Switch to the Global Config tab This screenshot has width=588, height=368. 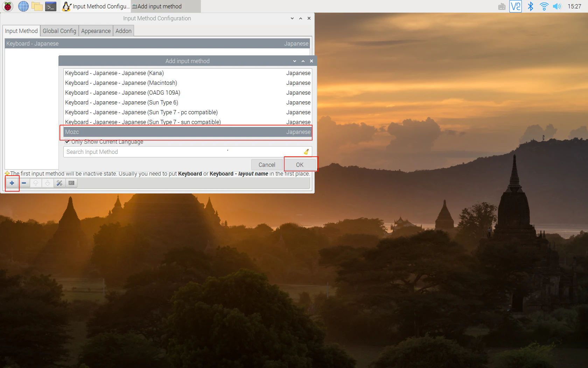click(59, 31)
